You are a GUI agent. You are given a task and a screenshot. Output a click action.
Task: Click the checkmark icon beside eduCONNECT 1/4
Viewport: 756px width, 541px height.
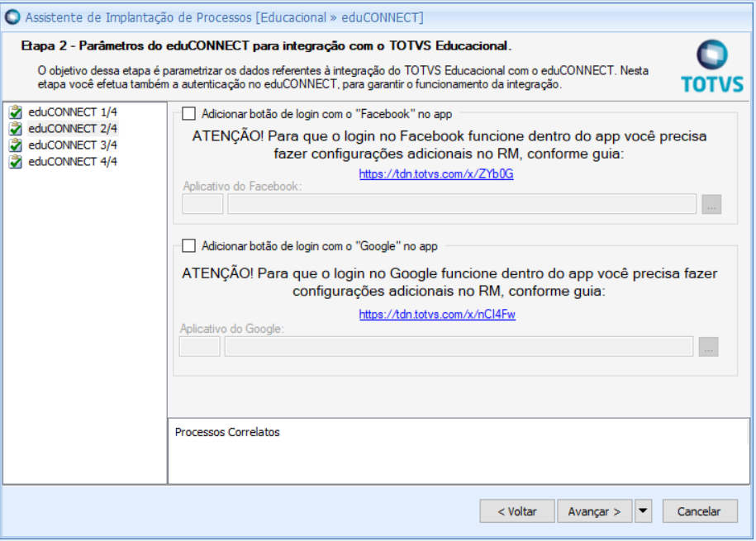pyautogui.click(x=16, y=112)
